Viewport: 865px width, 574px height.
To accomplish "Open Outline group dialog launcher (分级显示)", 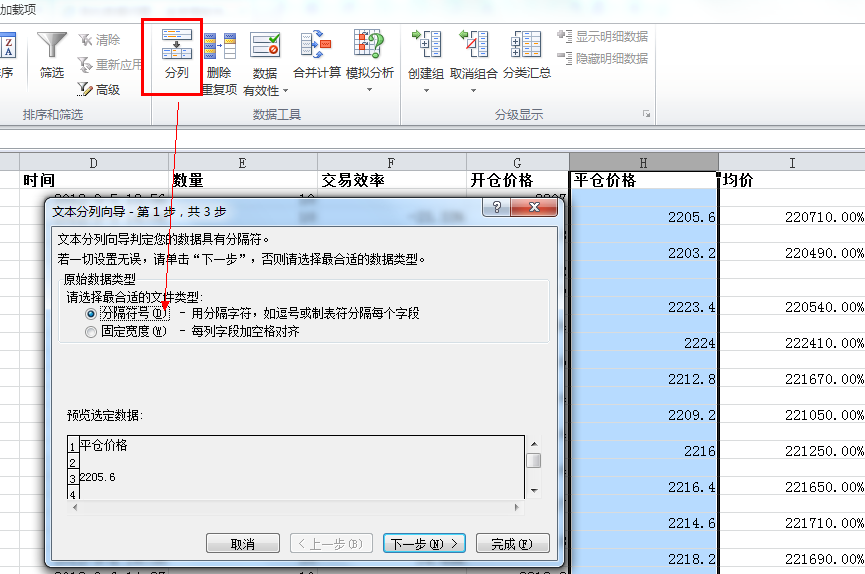I will click(646, 114).
